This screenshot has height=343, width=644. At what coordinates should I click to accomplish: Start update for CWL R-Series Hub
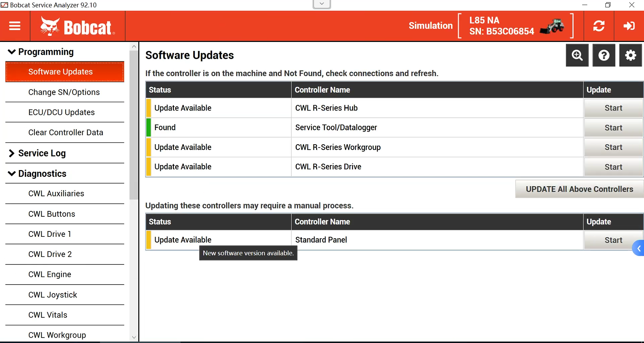(x=613, y=108)
